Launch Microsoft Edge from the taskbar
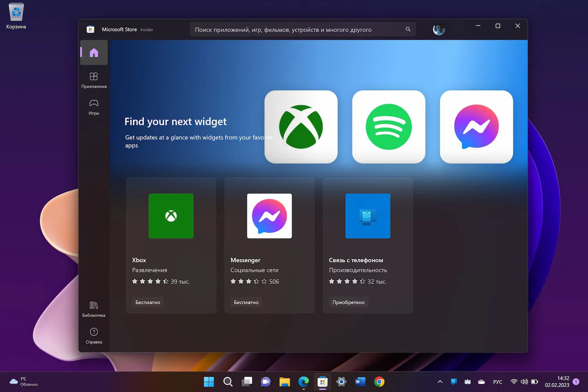The height and width of the screenshot is (392, 588). (303, 381)
